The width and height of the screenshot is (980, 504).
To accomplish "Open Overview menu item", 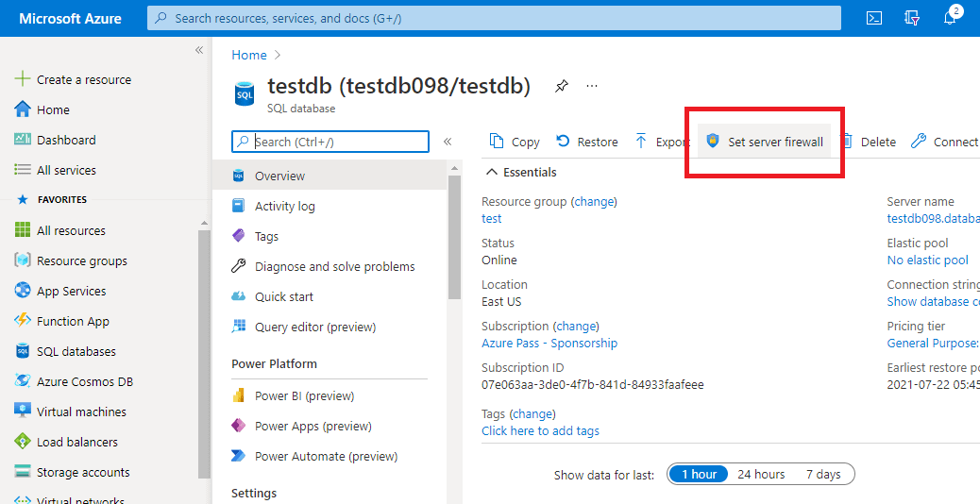I will pos(329,176).
